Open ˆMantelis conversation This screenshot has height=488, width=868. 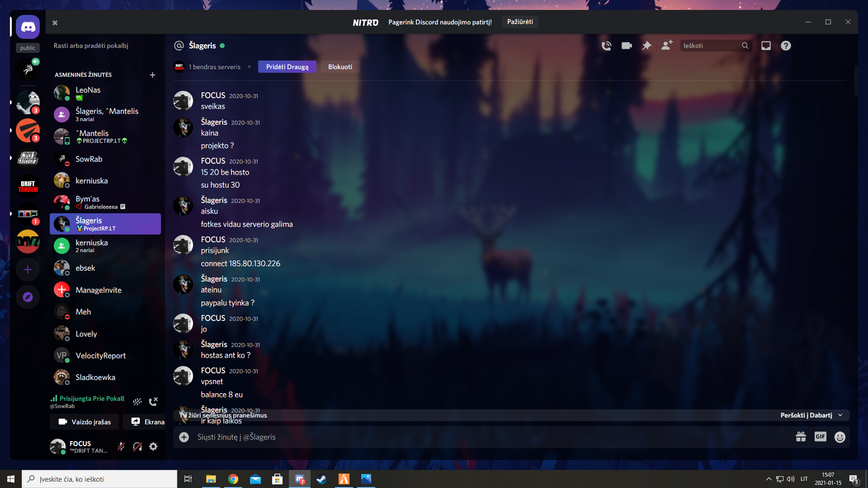coord(105,136)
